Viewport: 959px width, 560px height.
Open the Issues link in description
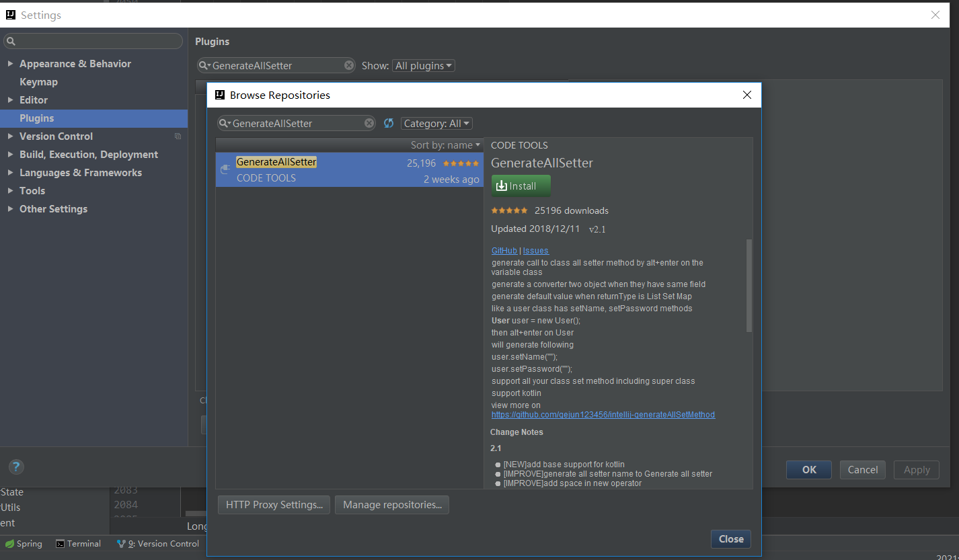[536, 251]
